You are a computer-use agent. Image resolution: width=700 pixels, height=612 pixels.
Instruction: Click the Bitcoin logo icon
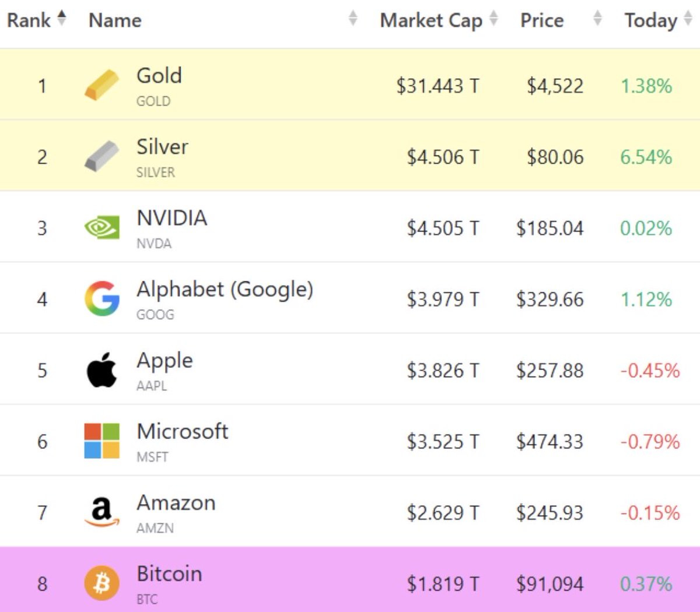point(101,583)
